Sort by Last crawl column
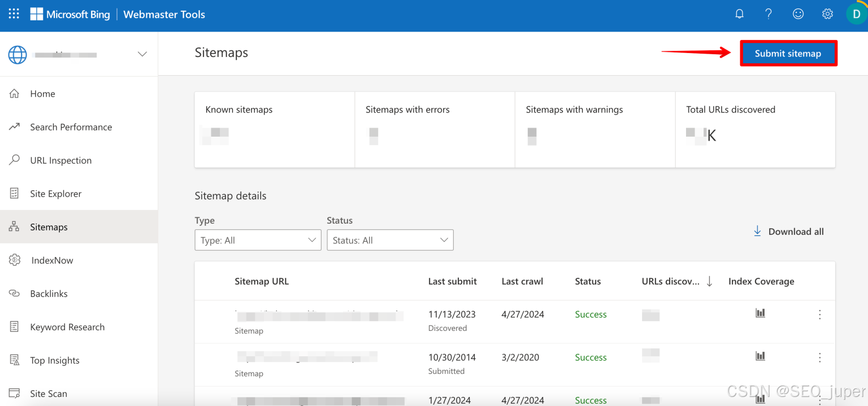Viewport: 868px width, 406px height. tap(522, 281)
